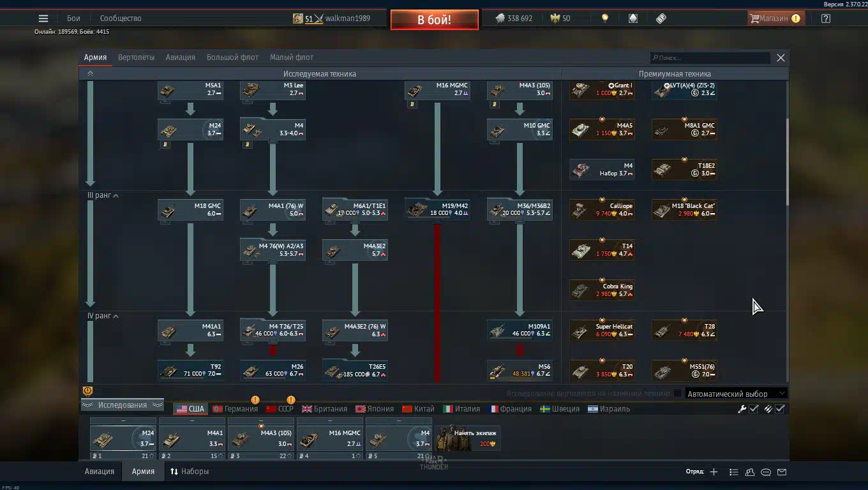Select premium M18 'Black Cat'
The image size is (868, 490).
684,210
